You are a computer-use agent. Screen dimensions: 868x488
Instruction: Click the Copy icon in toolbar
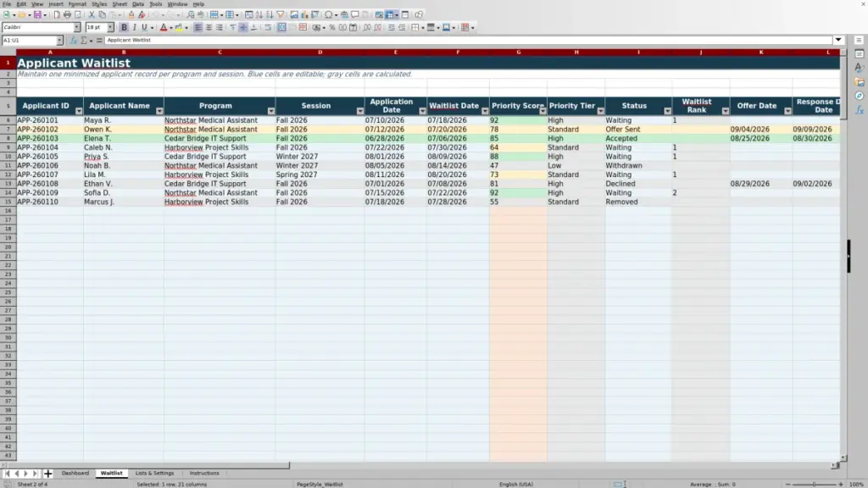coord(102,15)
